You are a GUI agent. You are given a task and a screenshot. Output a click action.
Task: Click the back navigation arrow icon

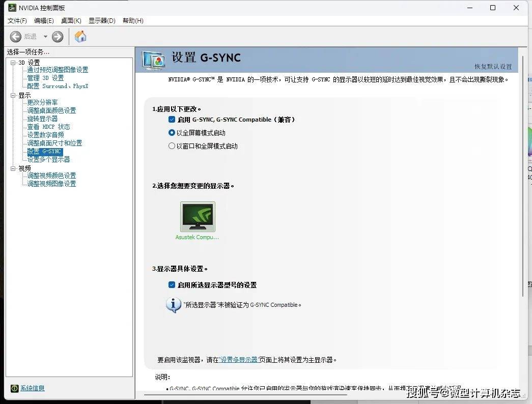tap(15, 36)
